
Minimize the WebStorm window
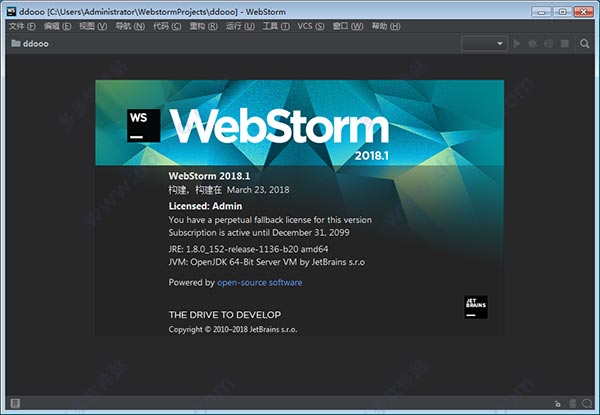click(541, 11)
